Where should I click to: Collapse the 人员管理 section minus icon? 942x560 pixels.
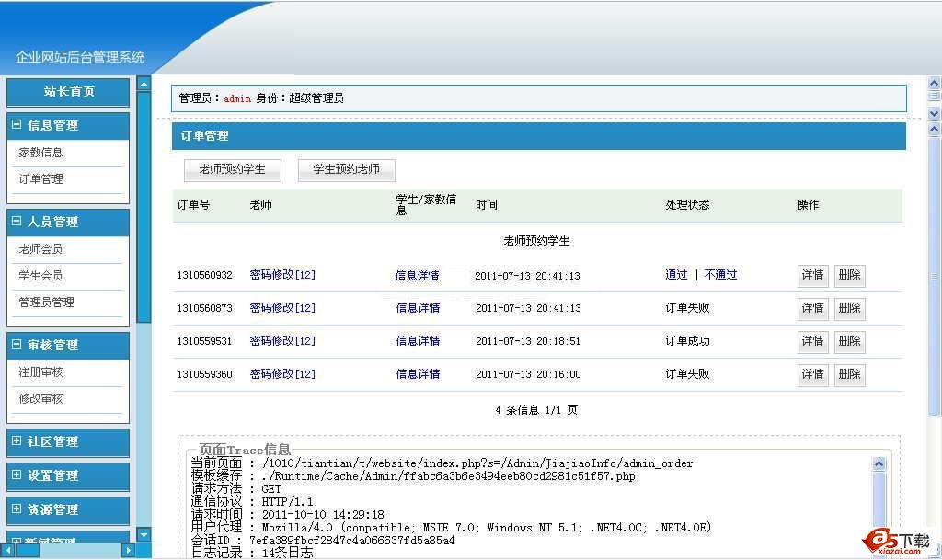point(17,222)
